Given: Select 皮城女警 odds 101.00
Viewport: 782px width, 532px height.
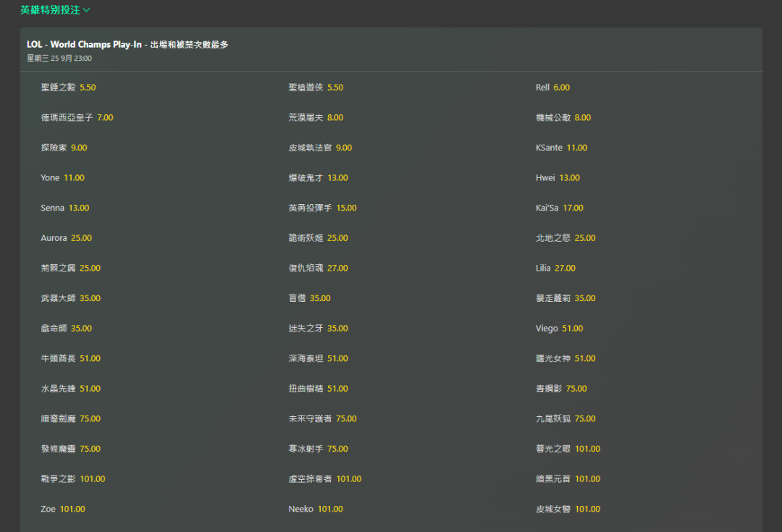Looking at the screenshot, I should click(x=586, y=510).
